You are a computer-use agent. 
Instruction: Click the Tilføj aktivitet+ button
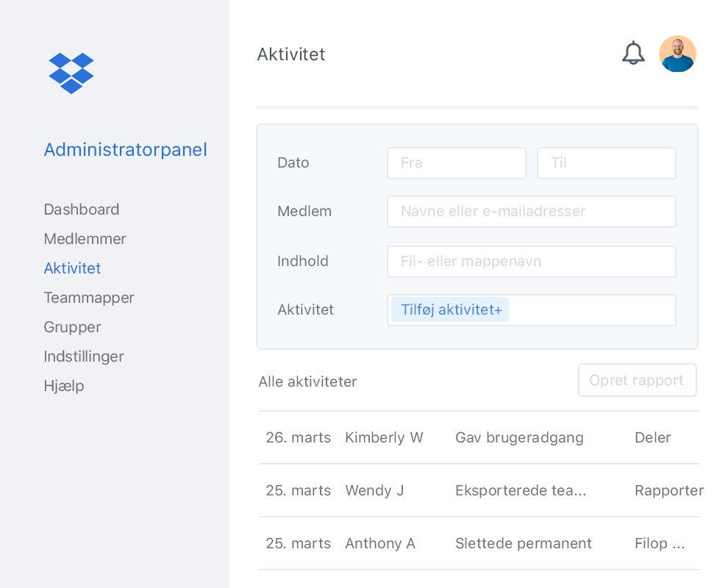coord(450,309)
